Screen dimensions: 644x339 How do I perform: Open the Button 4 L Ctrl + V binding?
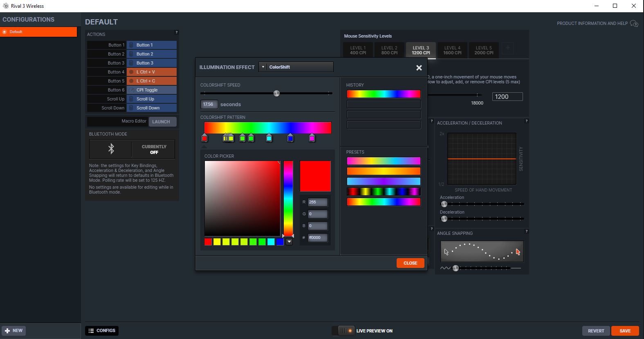[x=152, y=72]
